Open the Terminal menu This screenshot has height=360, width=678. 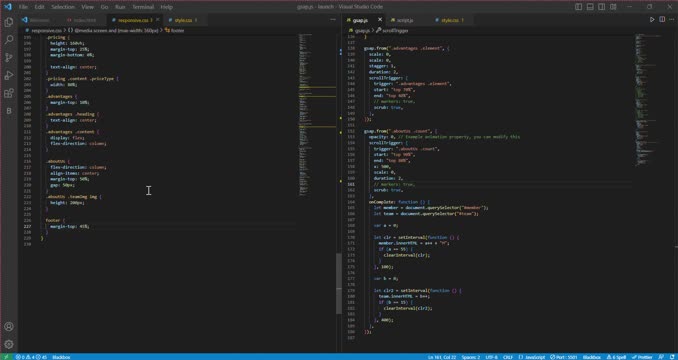click(143, 7)
